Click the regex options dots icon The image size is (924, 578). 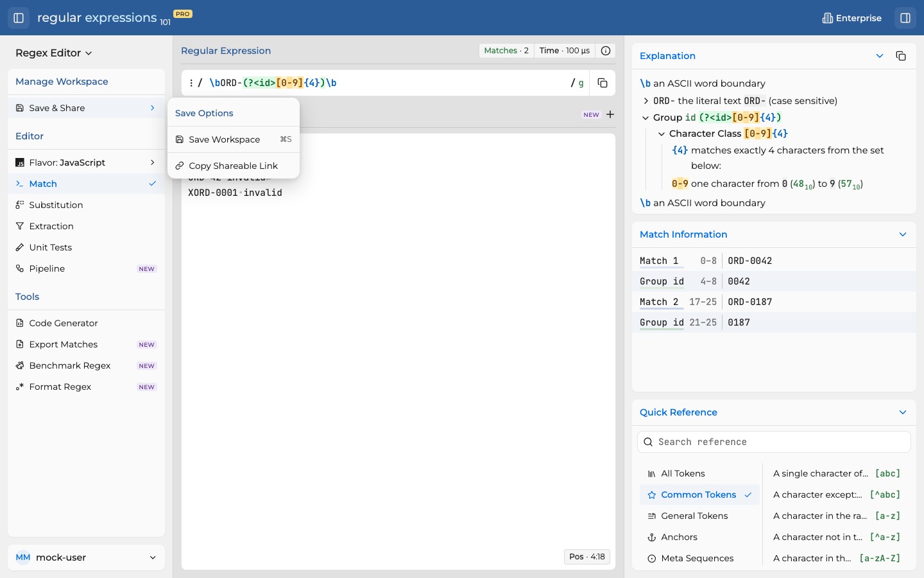[191, 83]
